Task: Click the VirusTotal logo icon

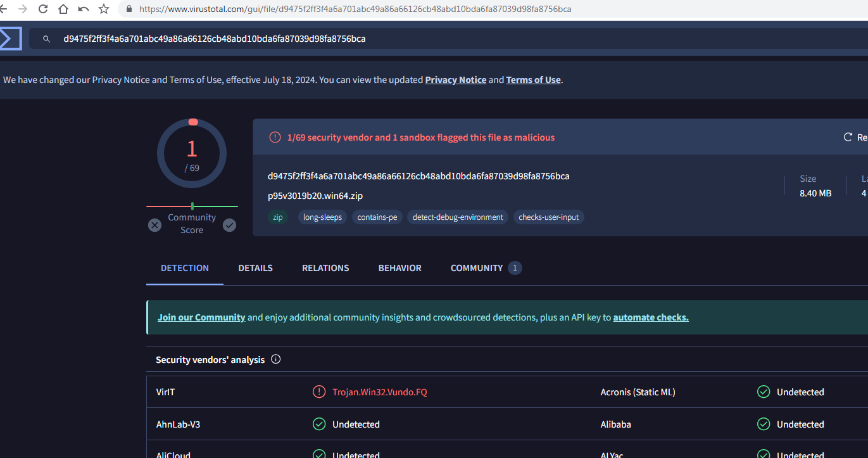Action: pos(10,39)
